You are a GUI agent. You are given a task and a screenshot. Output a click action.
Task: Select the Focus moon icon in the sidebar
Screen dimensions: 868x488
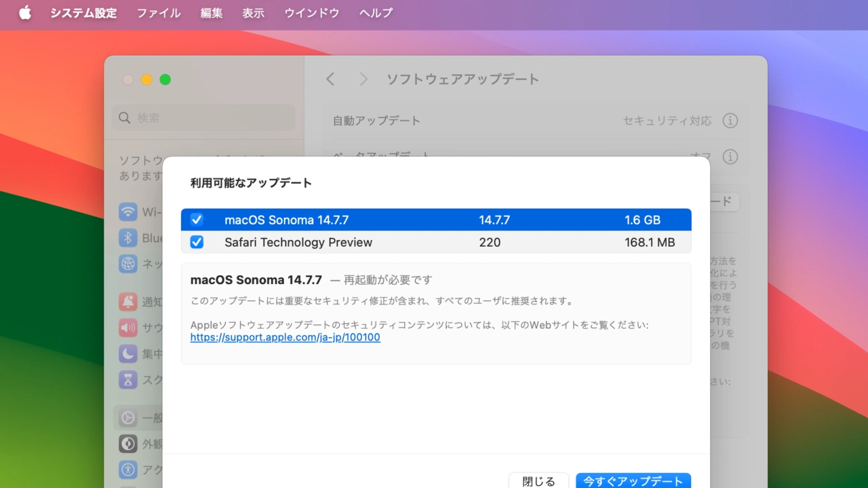[128, 354]
